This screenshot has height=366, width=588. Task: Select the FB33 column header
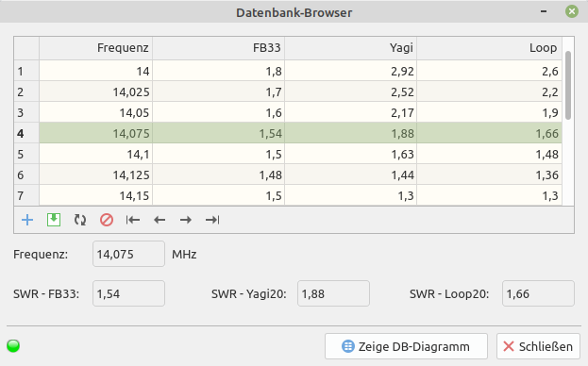(x=219, y=48)
